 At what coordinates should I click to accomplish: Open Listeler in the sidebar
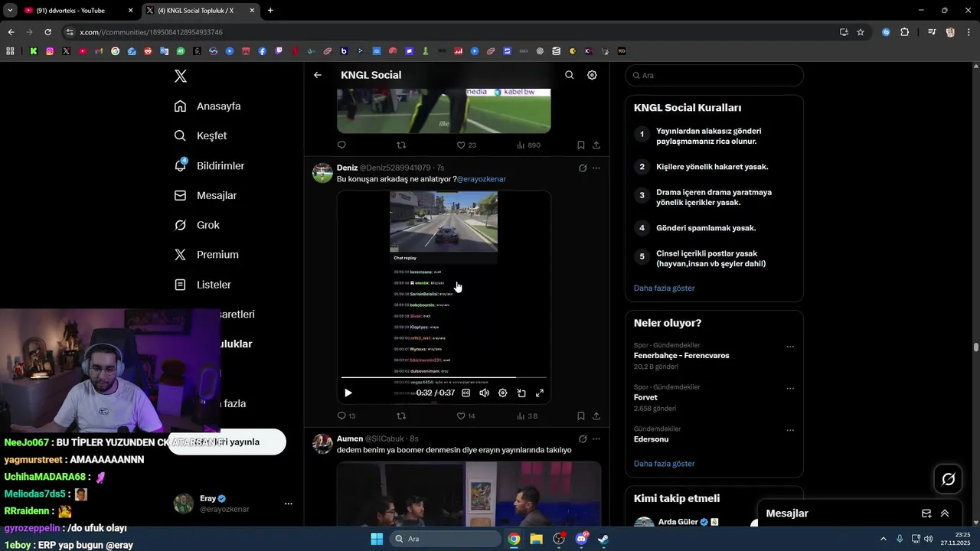(202, 285)
